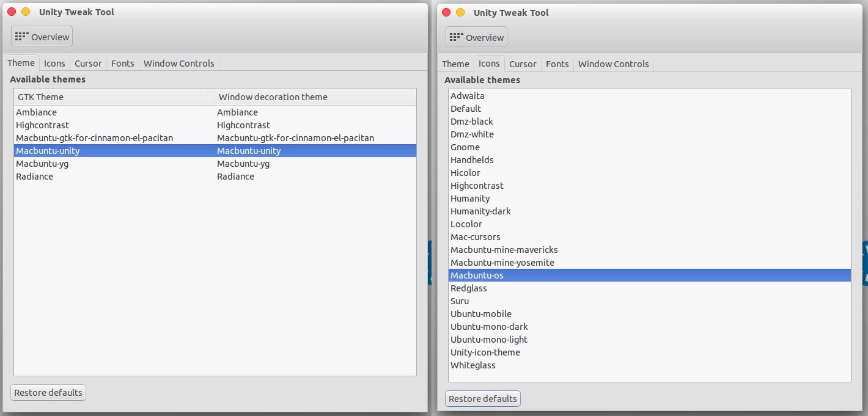
Task: Choose Ubuntu-mono-dark from icon themes
Action: [x=489, y=327]
